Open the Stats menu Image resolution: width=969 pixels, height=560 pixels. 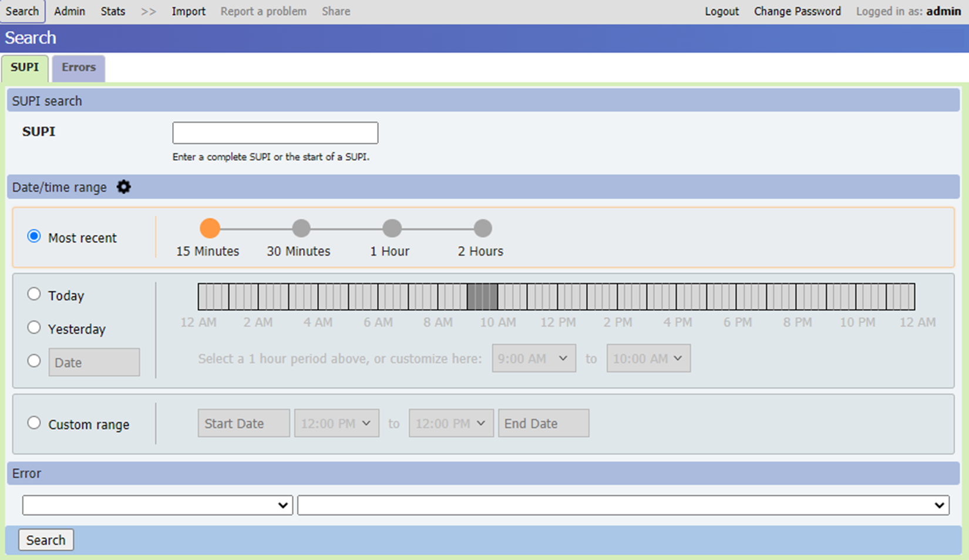click(112, 11)
